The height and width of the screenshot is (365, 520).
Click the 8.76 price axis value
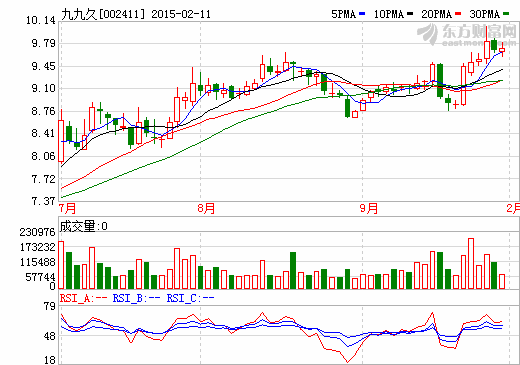pyautogui.click(x=43, y=111)
